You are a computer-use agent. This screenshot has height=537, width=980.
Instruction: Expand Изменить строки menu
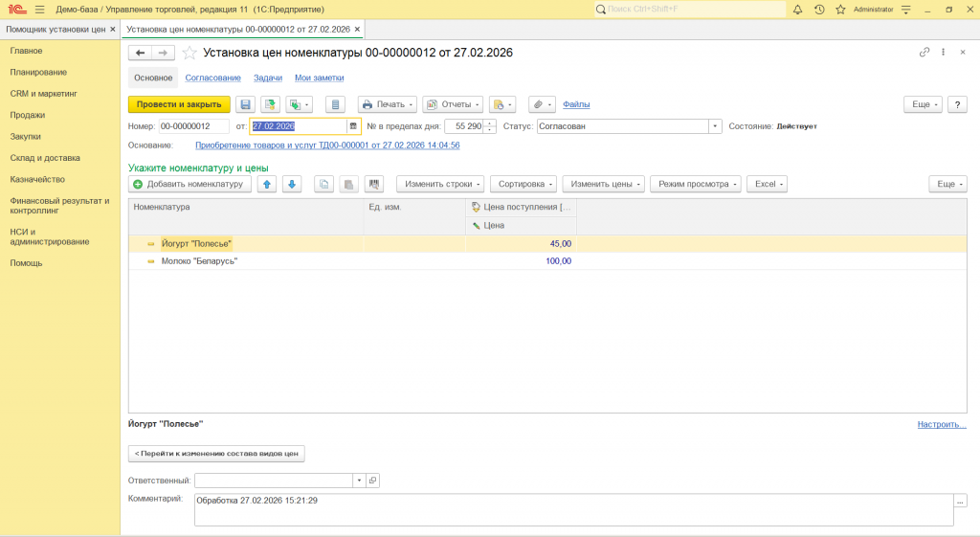(x=440, y=184)
